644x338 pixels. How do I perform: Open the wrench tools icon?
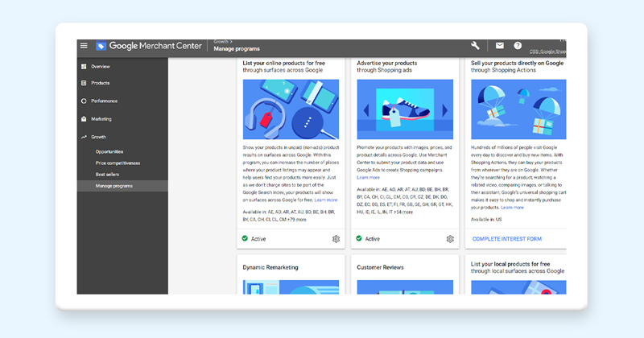coord(476,46)
